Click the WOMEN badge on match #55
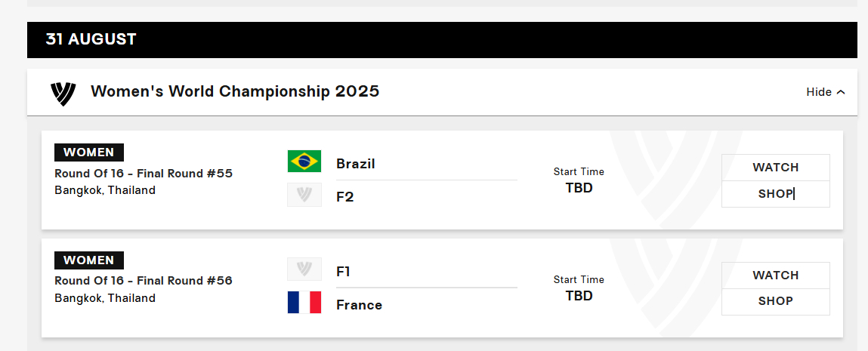Viewport: 868px width, 351px height. [88, 152]
